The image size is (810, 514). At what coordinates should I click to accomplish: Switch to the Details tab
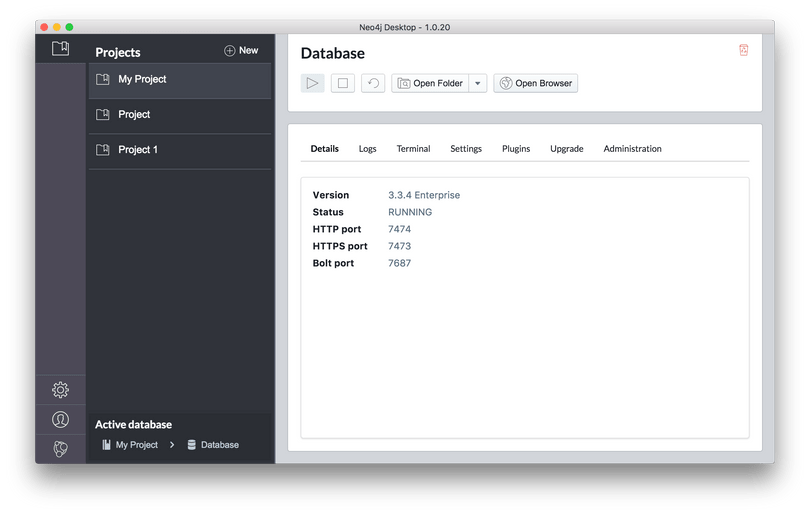tap(324, 149)
